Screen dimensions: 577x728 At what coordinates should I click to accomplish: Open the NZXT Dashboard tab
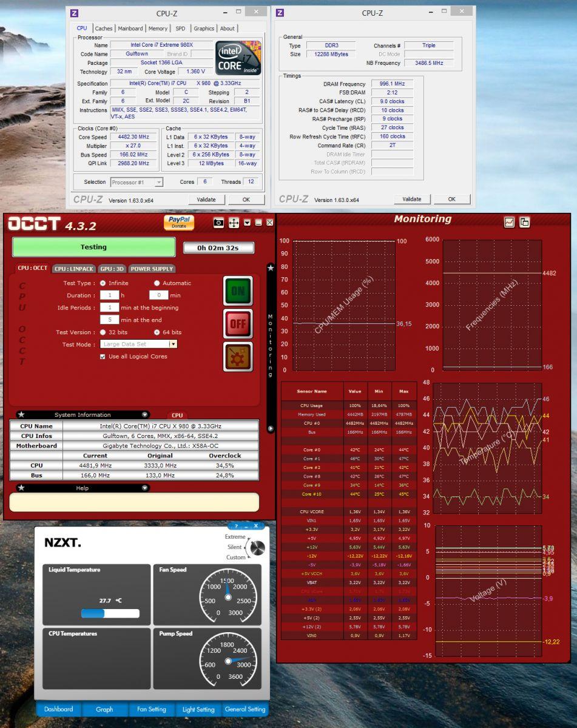[59, 709]
